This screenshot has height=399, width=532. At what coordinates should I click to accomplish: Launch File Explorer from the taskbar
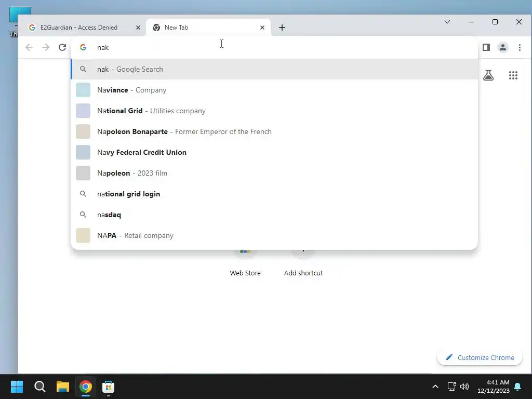pyautogui.click(x=63, y=387)
